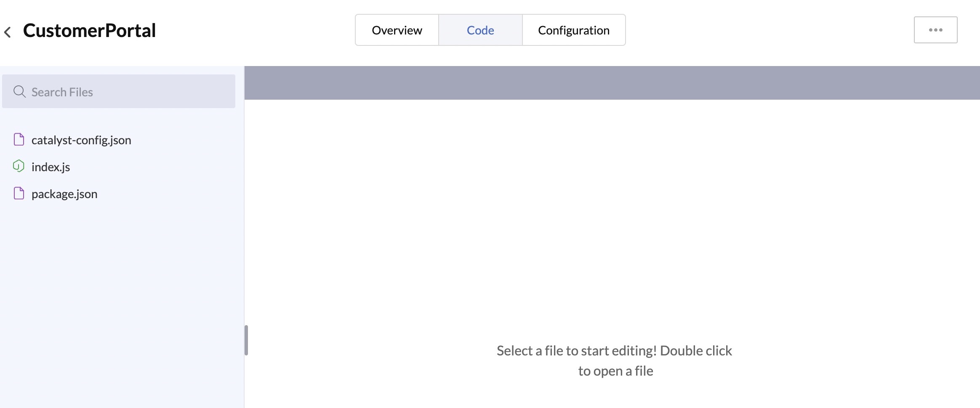Select the package.json file

[x=64, y=193]
